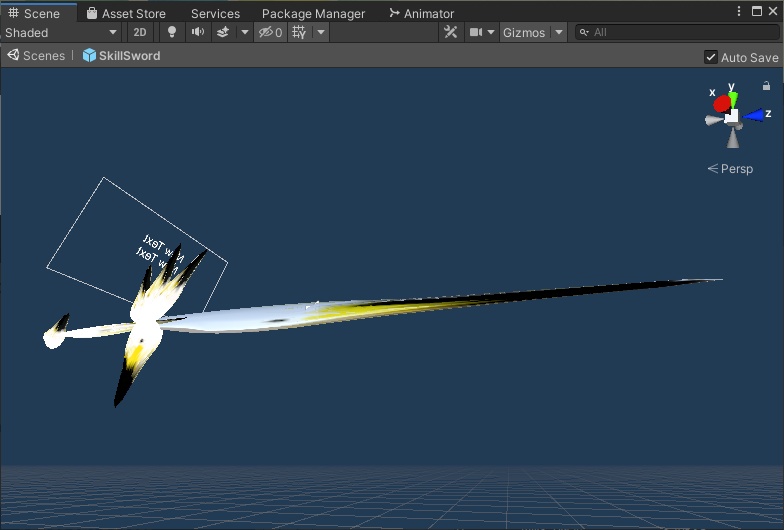784x530 pixels.
Task: Click the green Y axis cone
Action: click(x=733, y=98)
